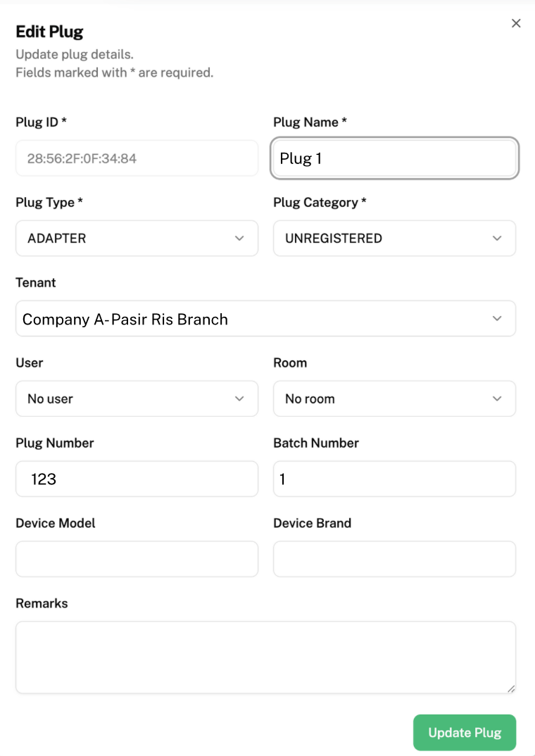The width and height of the screenshot is (535, 756).
Task: Click the Room dropdown chevron
Action: tap(497, 398)
